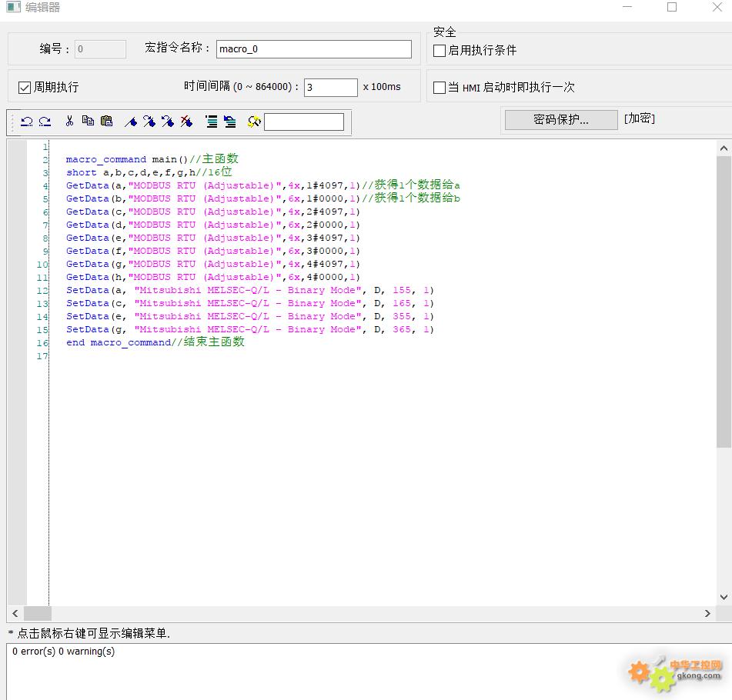
Task: Click GetData(b, line with 1#0000
Action: [262, 198]
